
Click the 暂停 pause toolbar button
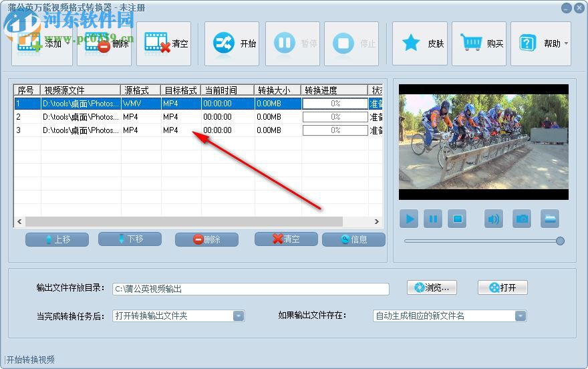tap(293, 44)
